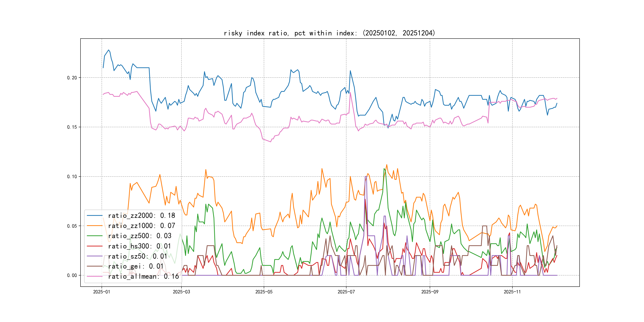Viewport: 644px width, 322px height.
Task: Click the ratio_hs300 legend label
Action: pyautogui.click(x=140, y=246)
